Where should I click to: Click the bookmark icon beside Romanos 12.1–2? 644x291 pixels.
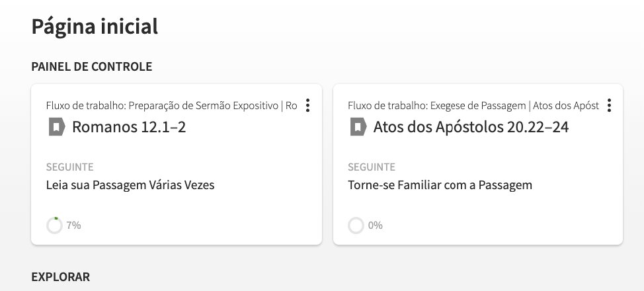pyautogui.click(x=57, y=127)
